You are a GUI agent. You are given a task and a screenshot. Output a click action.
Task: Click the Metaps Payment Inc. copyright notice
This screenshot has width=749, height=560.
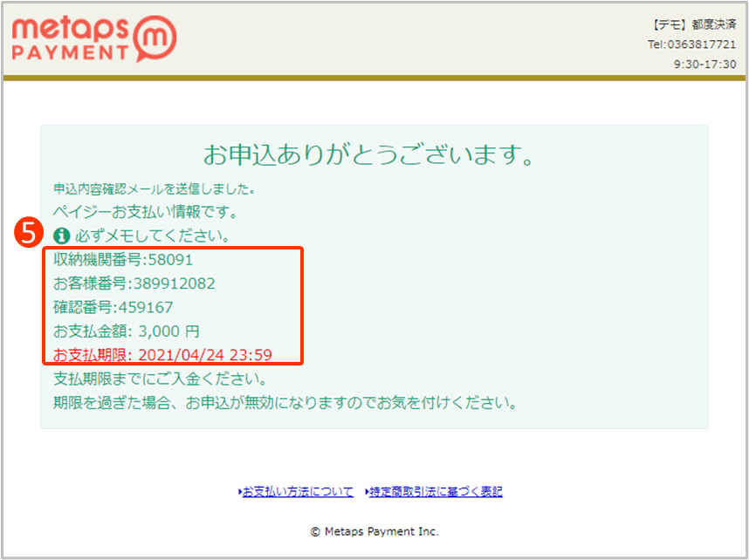pyautogui.click(x=374, y=531)
